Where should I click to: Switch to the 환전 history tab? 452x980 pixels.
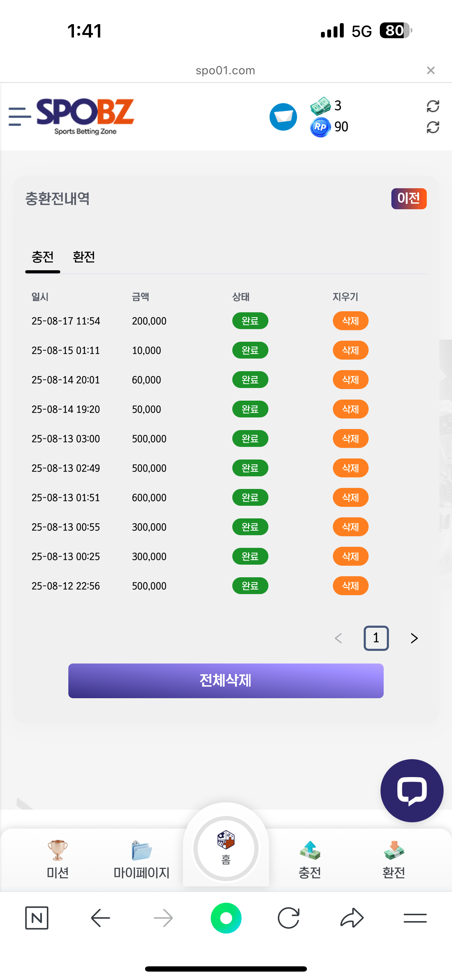84,257
